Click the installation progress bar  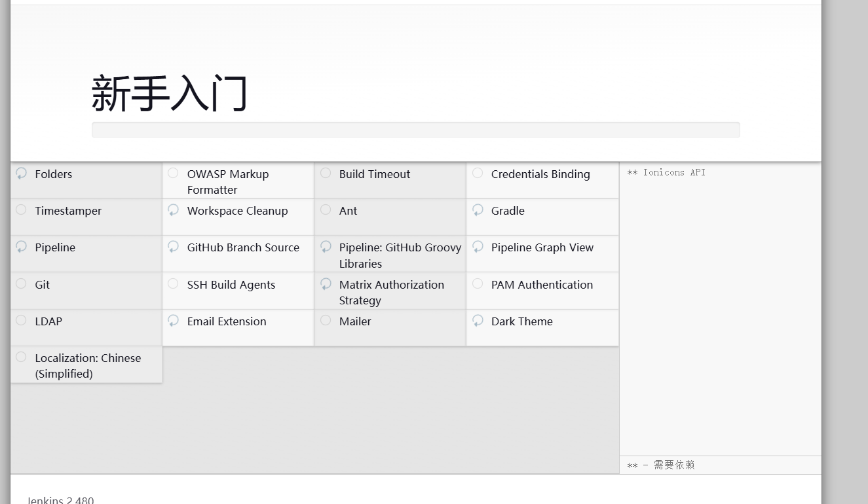coord(416,130)
